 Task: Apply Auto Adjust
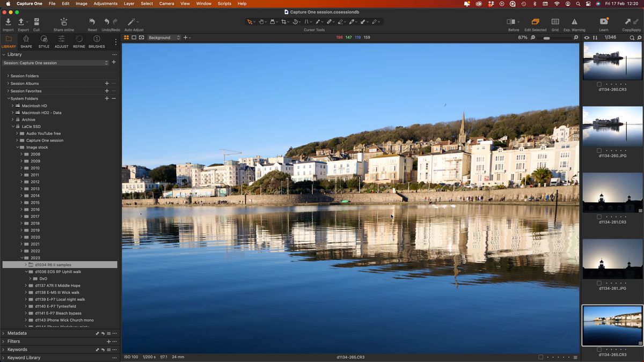point(132,23)
